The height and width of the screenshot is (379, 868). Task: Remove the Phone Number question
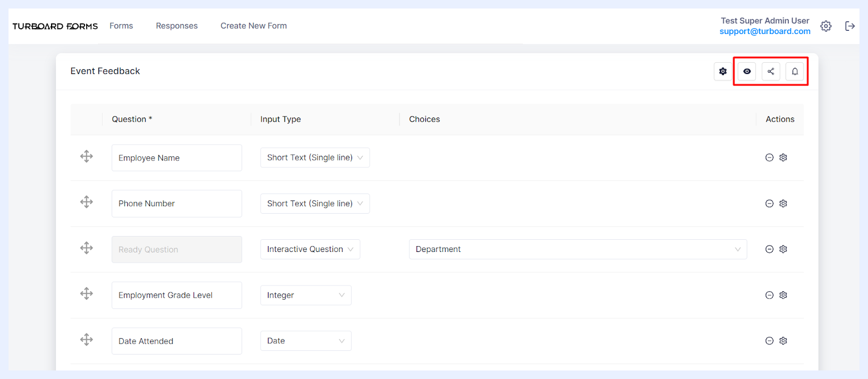[769, 204]
